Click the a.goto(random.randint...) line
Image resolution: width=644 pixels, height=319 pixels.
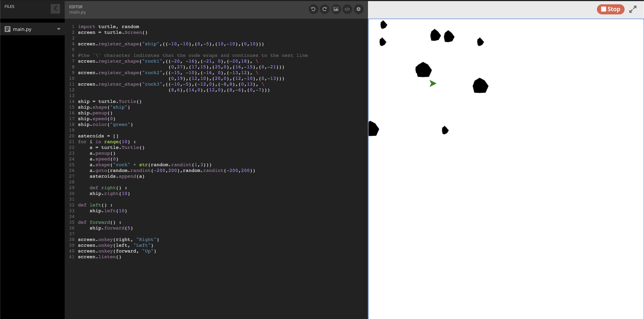click(172, 170)
